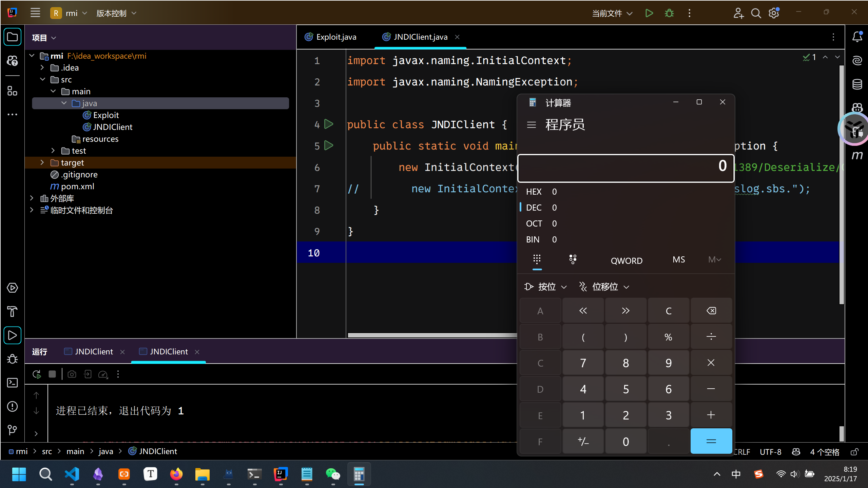Open Terminal tool window icon
This screenshot has height=488, width=868.
coord(12,383)
